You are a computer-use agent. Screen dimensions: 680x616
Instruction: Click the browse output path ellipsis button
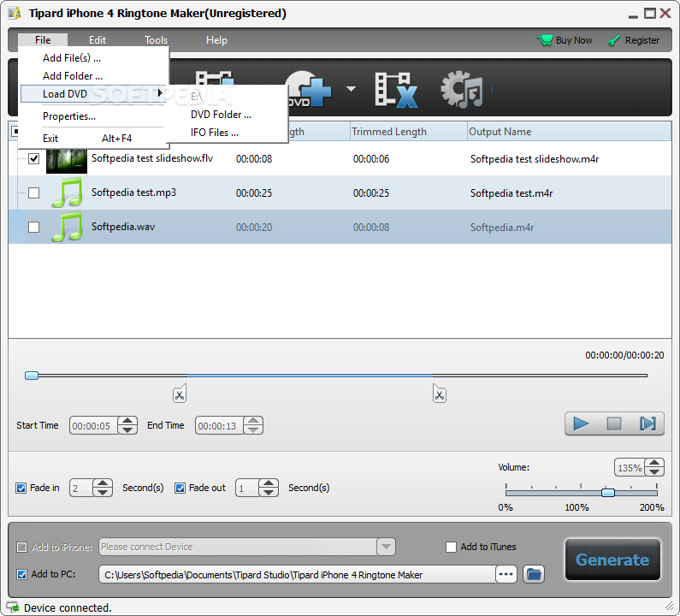click(x=506, y=574)
